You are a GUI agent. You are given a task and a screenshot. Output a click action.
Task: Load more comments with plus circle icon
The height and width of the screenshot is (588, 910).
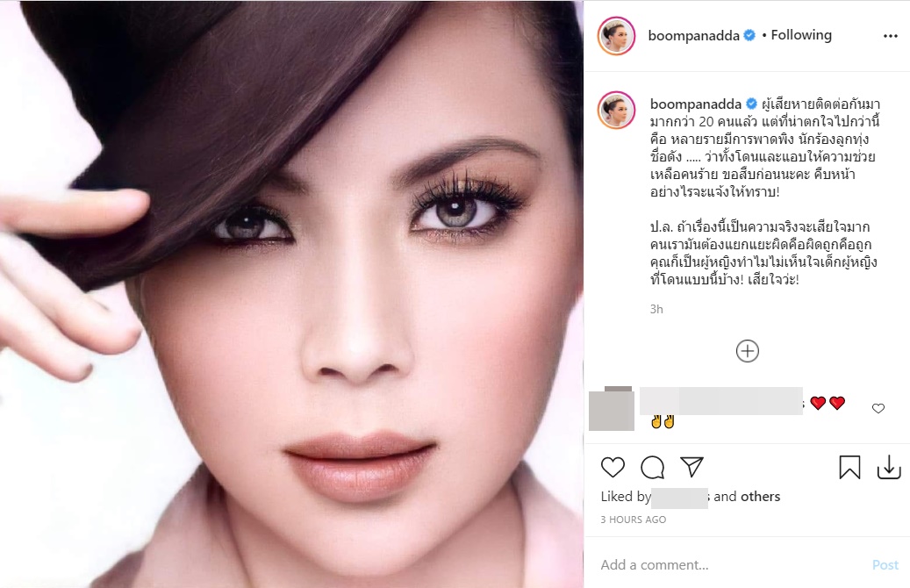748,351
